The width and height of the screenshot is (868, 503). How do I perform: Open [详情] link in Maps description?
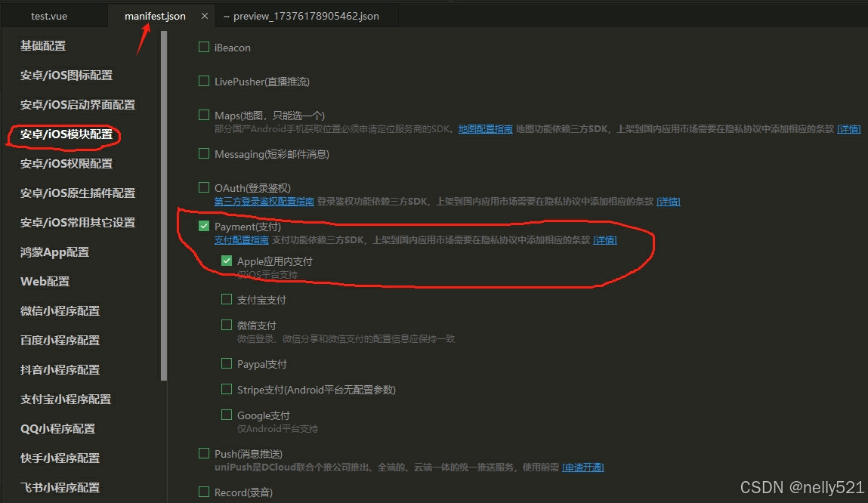pyautogui.click(x=848, y=129)
